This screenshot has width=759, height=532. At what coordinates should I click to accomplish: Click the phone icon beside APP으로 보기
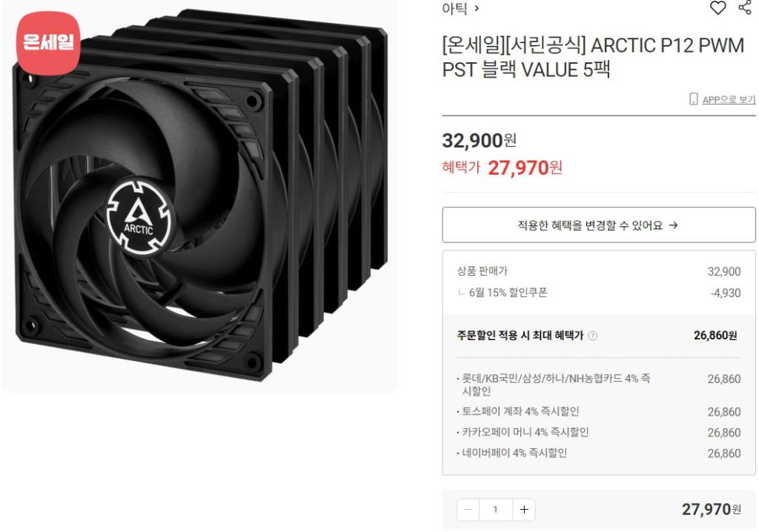[693, 99]
